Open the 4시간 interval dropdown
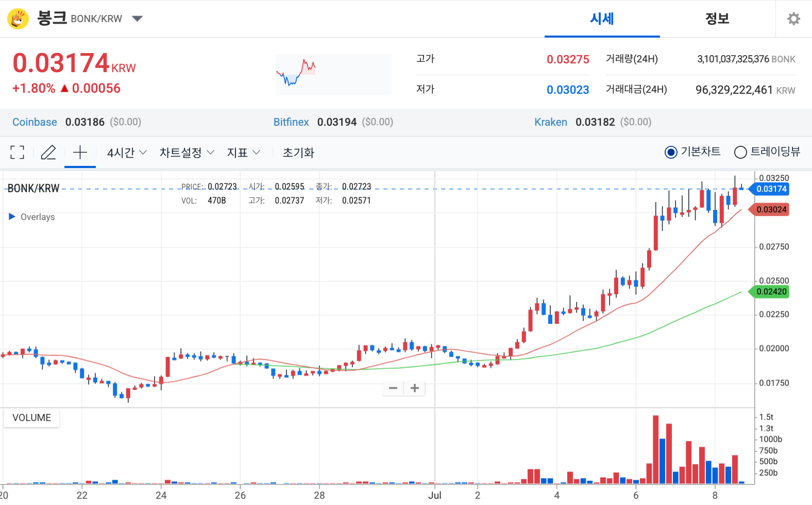Image resolution: width=812 pixels, height=505 pixels. pos(127,153)
